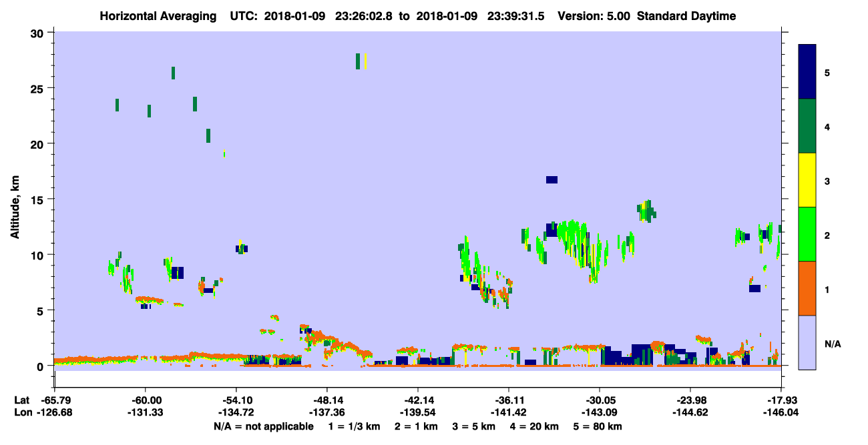Click the latitude value -54.10
This screenshot has height=445, width=868.
point(236,400)
